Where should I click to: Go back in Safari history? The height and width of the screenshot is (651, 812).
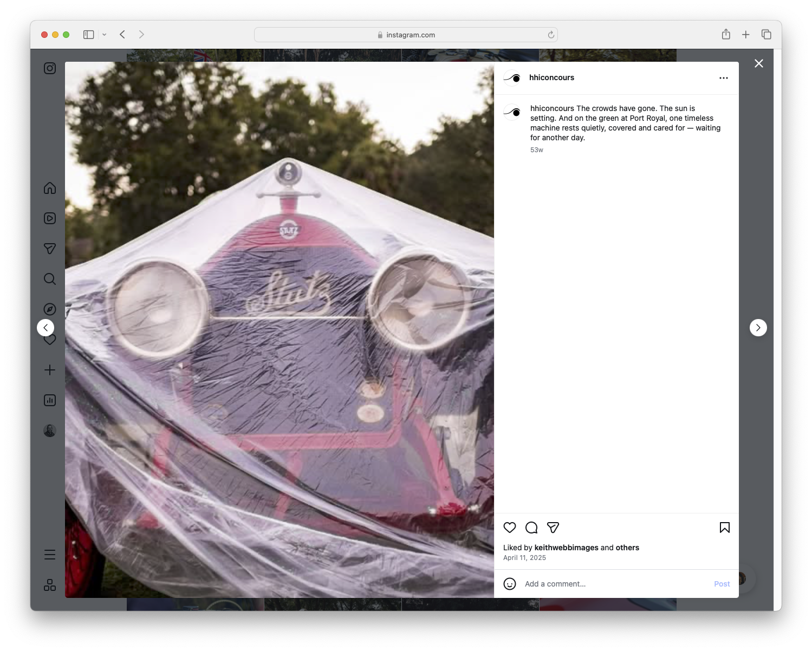(x=122, y=35)
